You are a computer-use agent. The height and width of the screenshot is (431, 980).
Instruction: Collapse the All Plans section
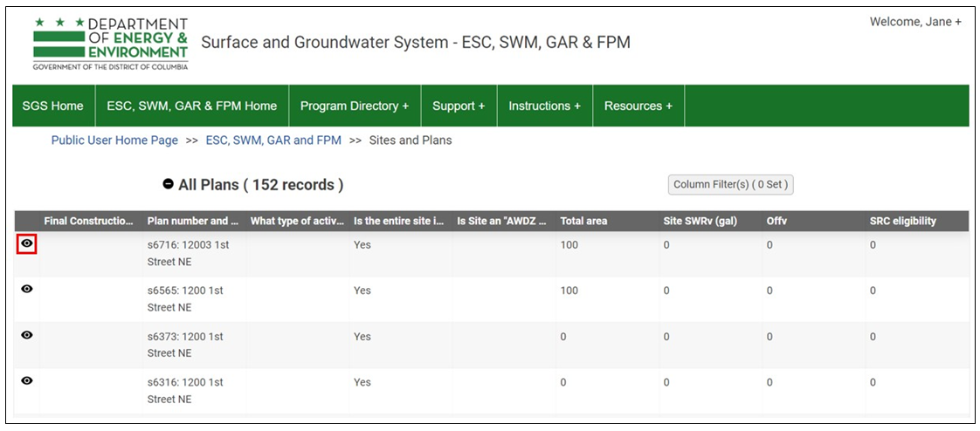(169, 185)
